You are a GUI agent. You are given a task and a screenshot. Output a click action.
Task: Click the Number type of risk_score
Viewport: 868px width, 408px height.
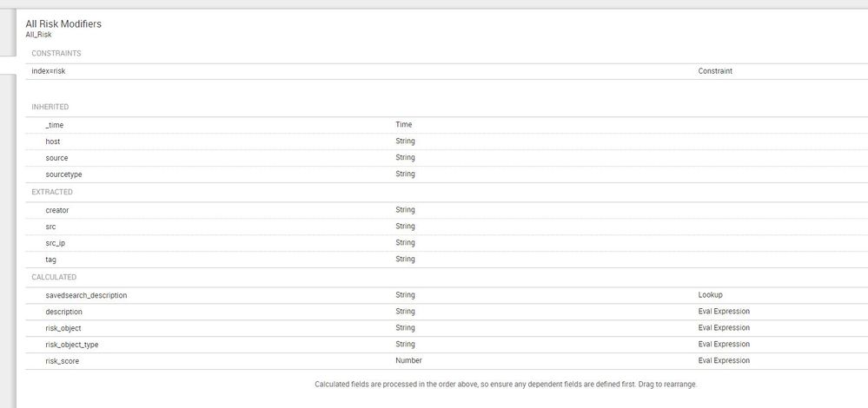408,361
